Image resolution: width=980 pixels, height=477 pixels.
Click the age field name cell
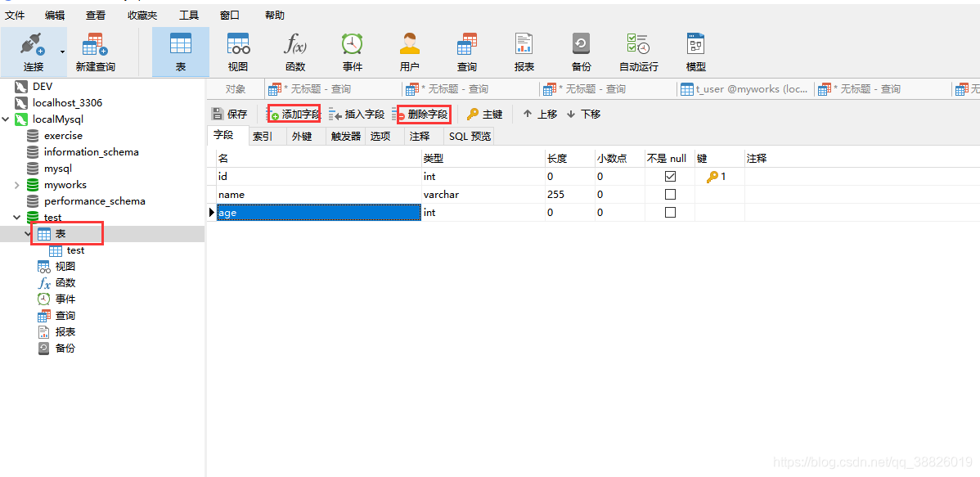pos(319,213)
